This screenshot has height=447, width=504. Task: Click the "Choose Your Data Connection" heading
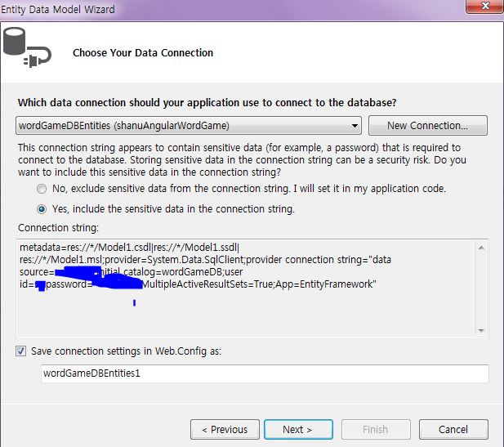pos(143,53)
